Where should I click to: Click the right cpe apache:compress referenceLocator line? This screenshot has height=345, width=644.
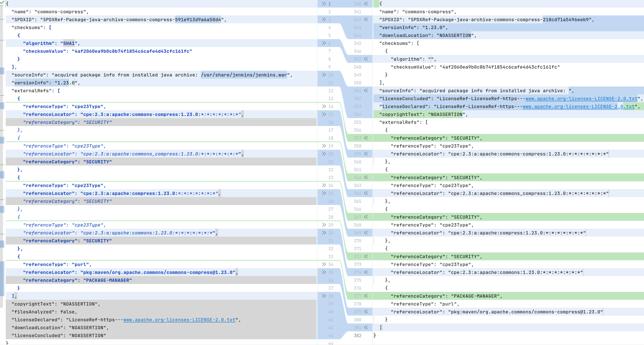click(488, 233)
